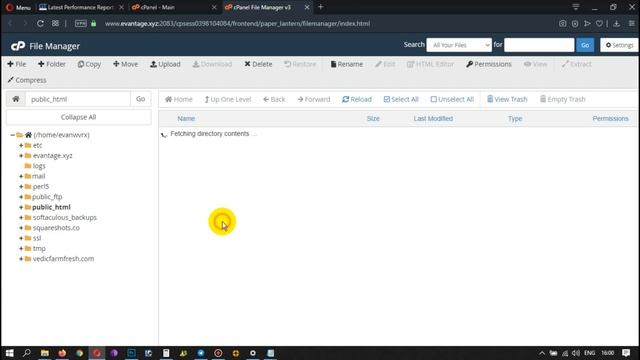Expand the evantage.xyz folder
Screen dimensions: 640x360
click(21, 156)
